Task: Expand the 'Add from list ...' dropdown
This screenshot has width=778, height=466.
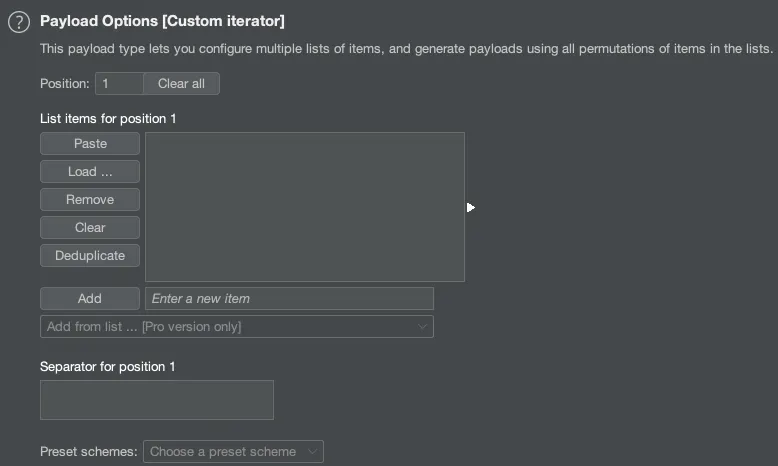Action: tap(237, 327)
